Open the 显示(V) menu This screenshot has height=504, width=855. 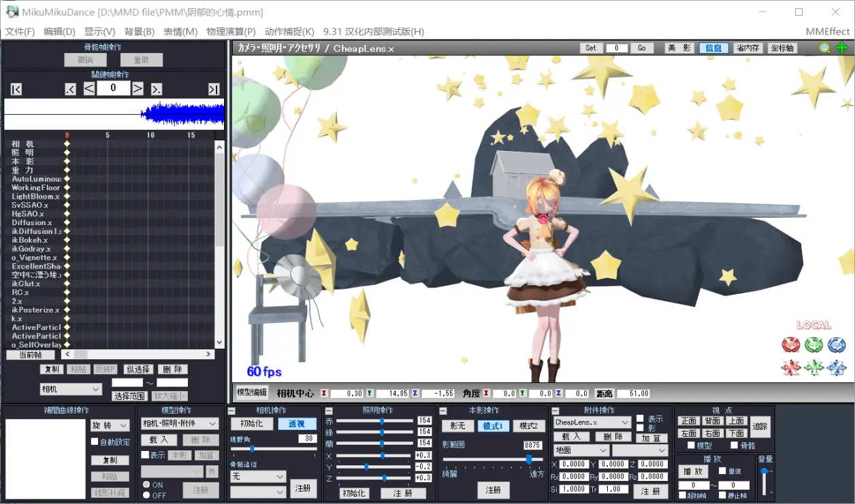(100, 31)
